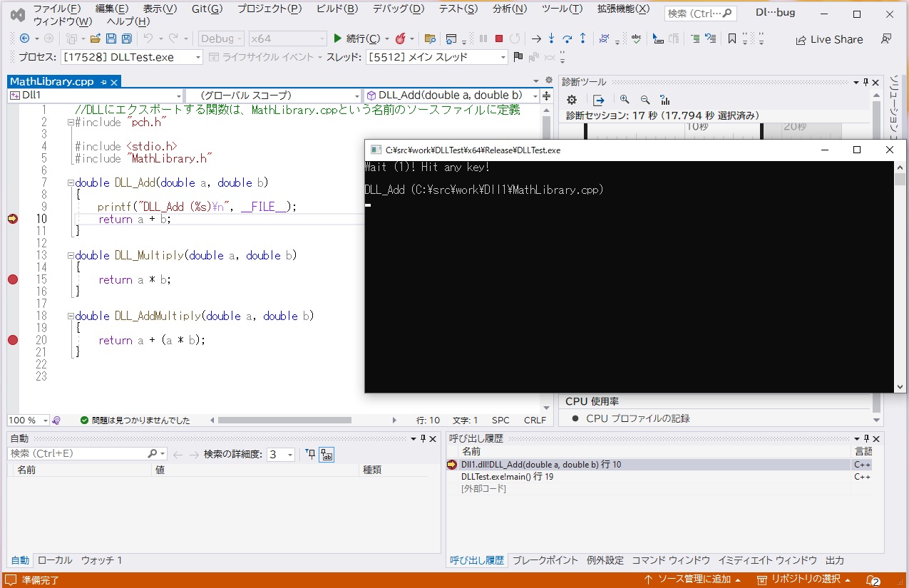The image size is (909, 588).
Task: Click the navigate backward arrow icon
Action: [x=24, y=38]
